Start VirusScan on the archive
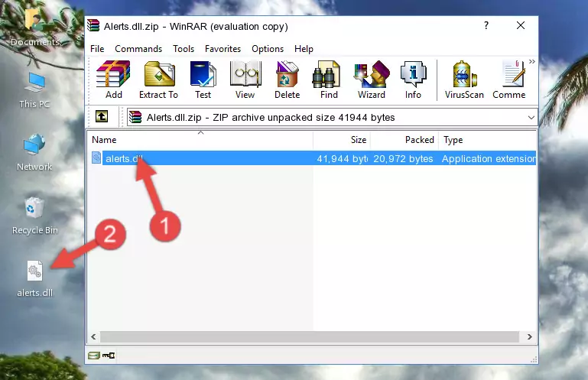Screen dimensions: 588x380 464,80
